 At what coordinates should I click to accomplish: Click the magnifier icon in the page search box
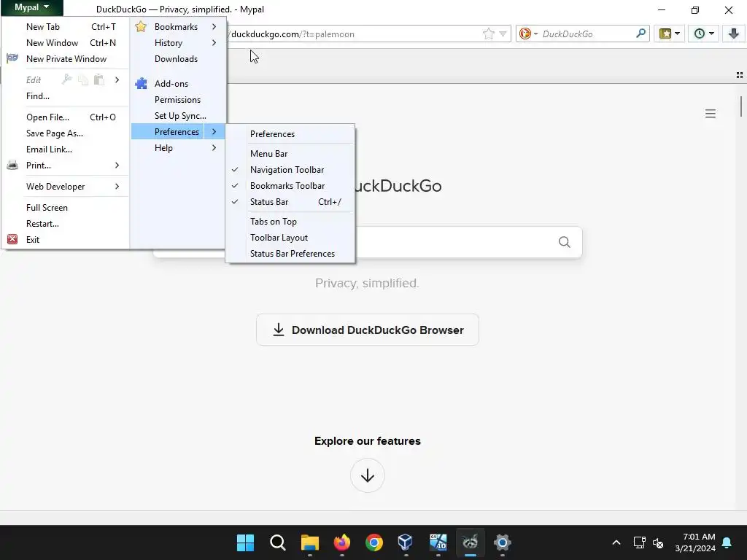coord(564,242)
